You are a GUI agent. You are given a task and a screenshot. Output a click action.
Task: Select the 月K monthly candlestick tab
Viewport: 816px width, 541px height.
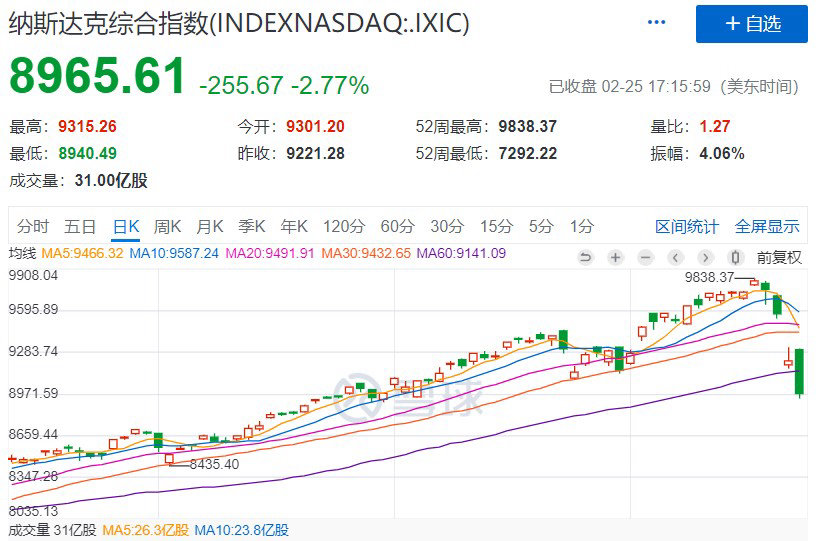pyautogui.click(x=210, y=227)
